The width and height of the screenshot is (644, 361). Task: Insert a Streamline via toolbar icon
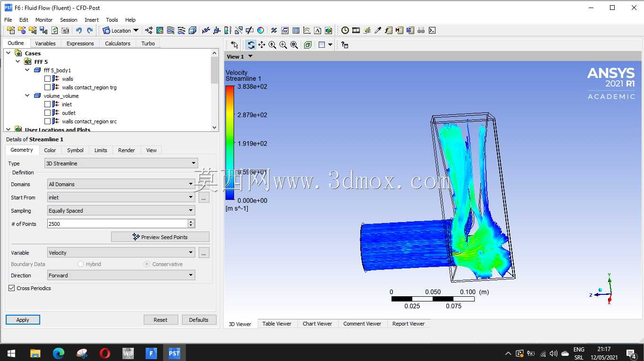point(171,30)
